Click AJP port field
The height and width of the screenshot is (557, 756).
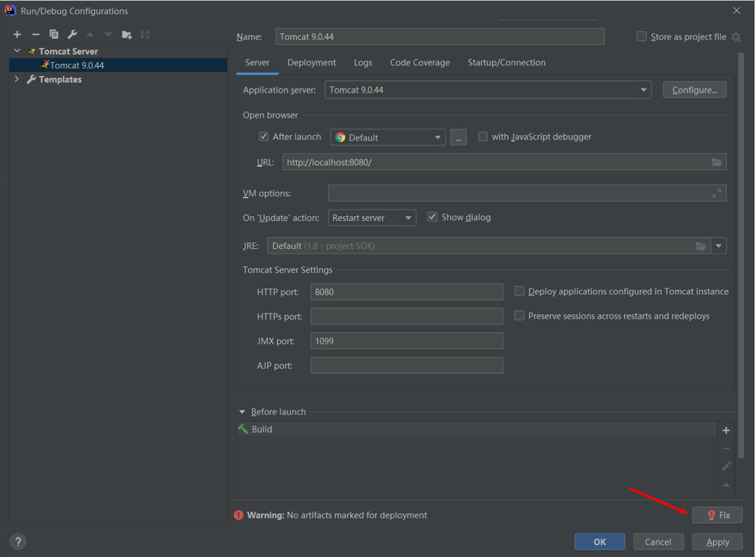click(406, 365)
